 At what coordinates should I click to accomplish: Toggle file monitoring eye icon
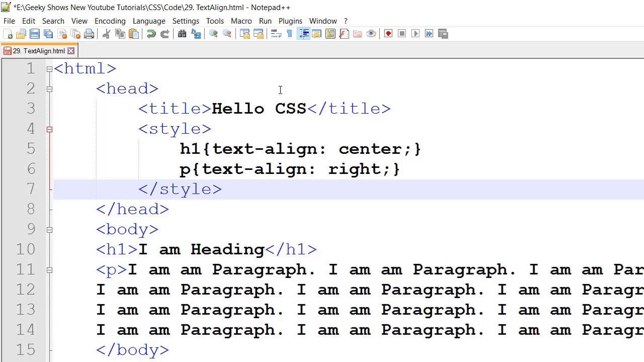pyautogui.click(x=371, y=34)
